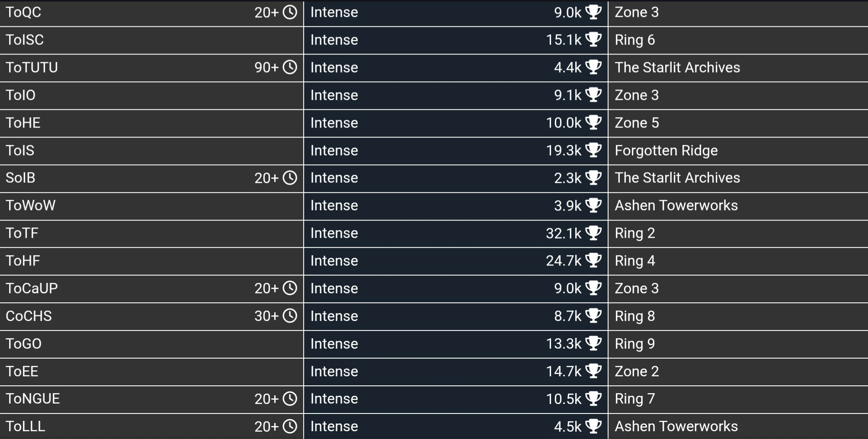This screenshot has height=439, width=868.
Task: Select the ToWoW tower name
Action: pyautogui.click(x=31, y=205)
